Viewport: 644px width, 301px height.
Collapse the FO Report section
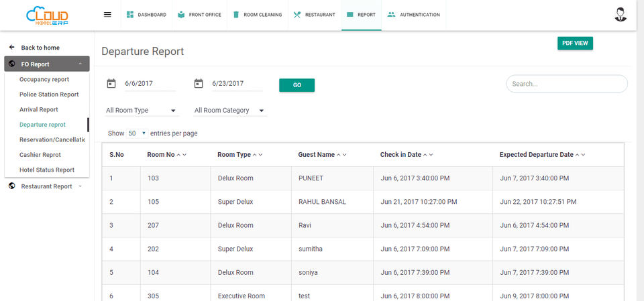(x=80, y=64)
